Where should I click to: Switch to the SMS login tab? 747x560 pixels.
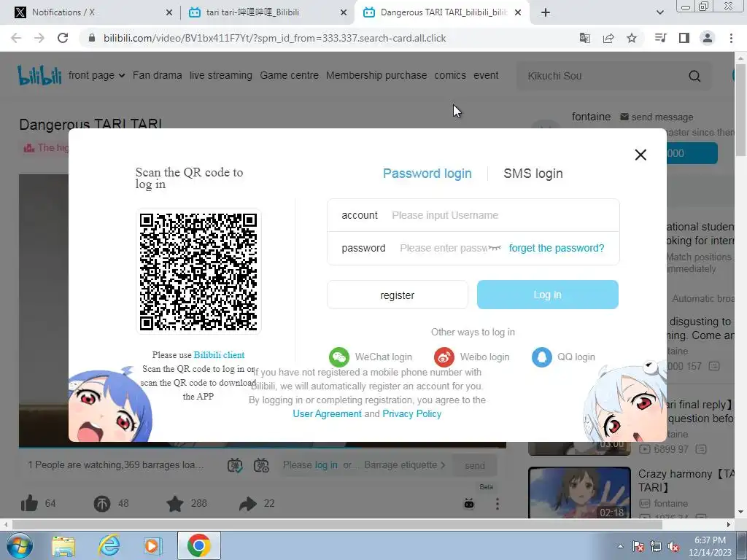[533, 174]
